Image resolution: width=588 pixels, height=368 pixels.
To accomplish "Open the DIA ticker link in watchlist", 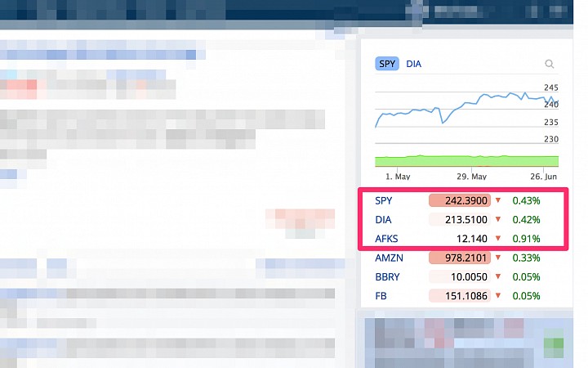I will pos(383,220).
